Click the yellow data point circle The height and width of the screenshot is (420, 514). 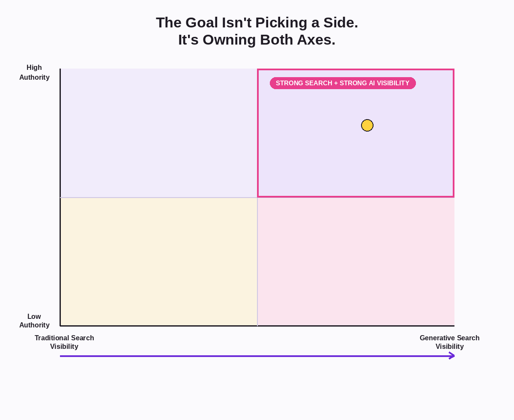pyautogui.click(x=367, y=125)
